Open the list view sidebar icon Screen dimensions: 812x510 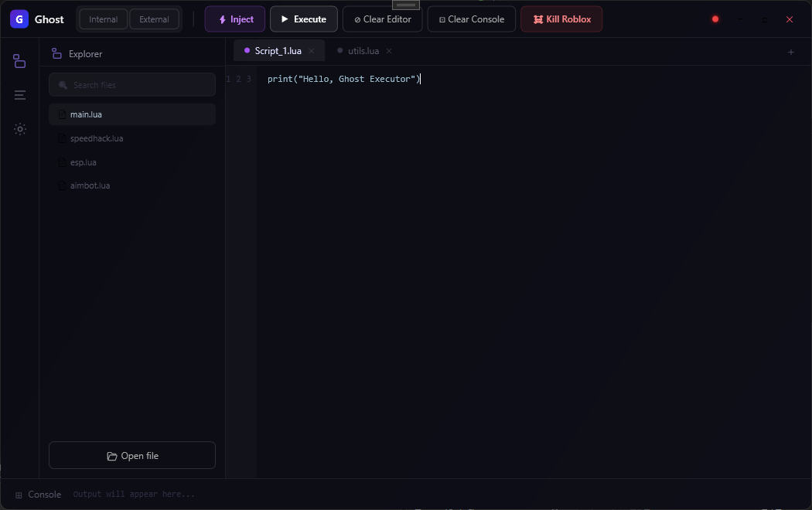coord(19,95)
